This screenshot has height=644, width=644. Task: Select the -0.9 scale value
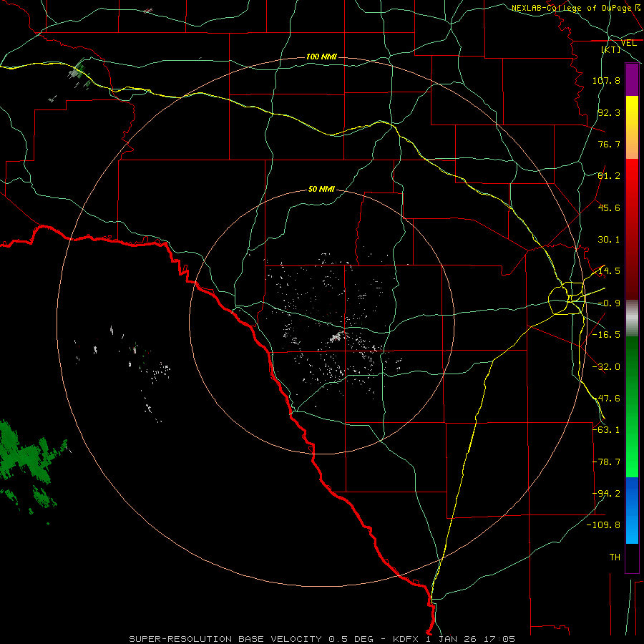pyautogui.click(x=609, y=303)
